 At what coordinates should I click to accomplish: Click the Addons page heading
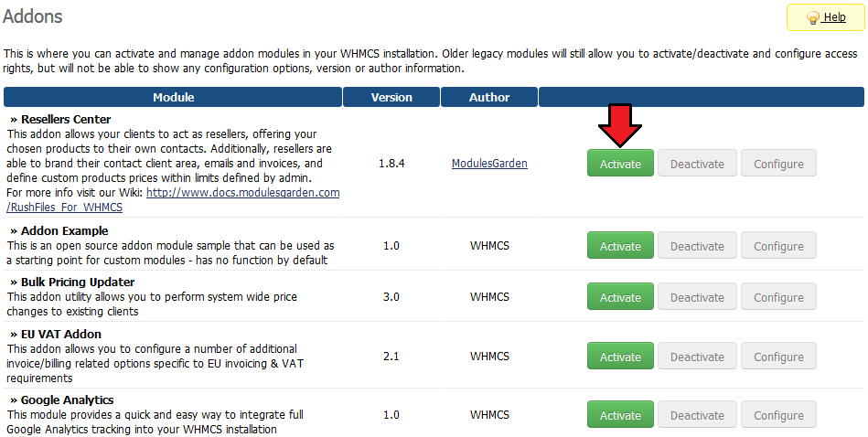pyautogui.click(x=33, y=16)
